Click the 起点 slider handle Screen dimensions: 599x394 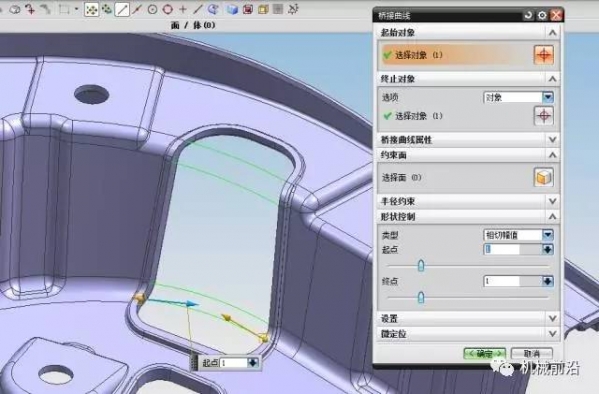421,265
